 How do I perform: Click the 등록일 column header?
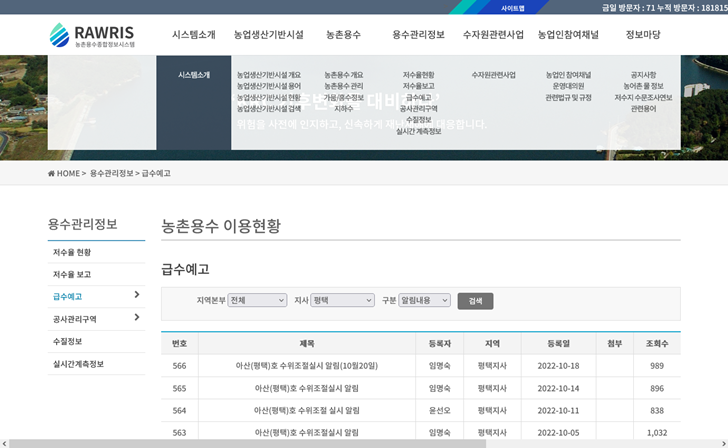coord(559,344)
